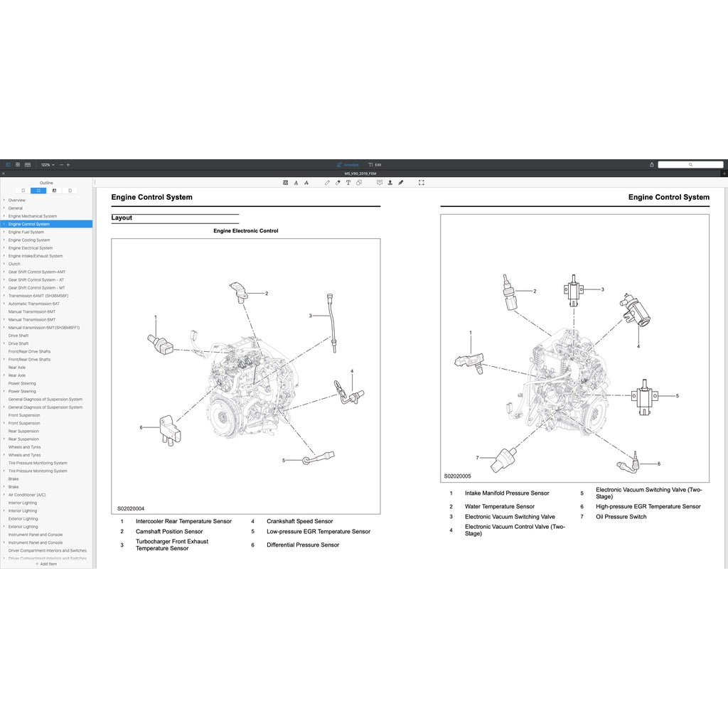Switch sidebar to bookmarks view
The height and width of the screenshot is (728, 728).
[23, 190]
